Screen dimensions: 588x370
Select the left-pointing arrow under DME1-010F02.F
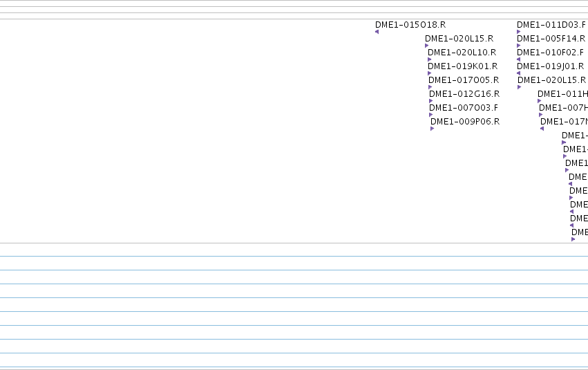[519, 59]
